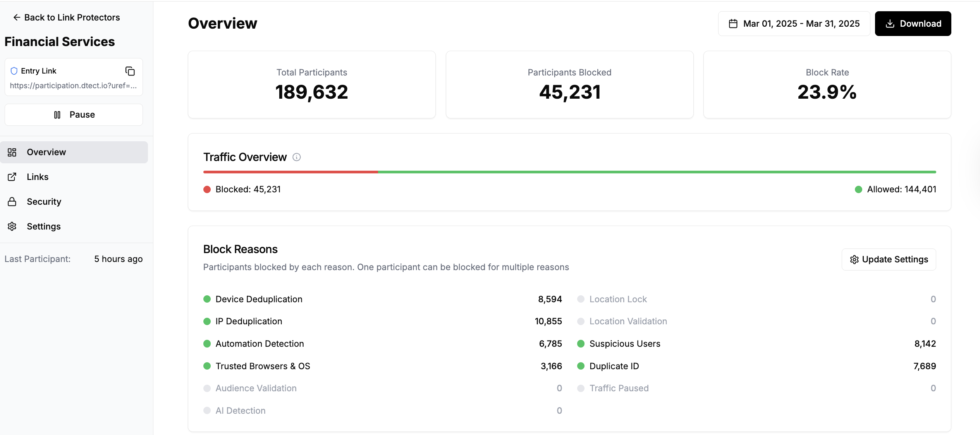Click the Suspicious Users green status dot
This screenshot has width=980, height=435.
click(581, 344)
